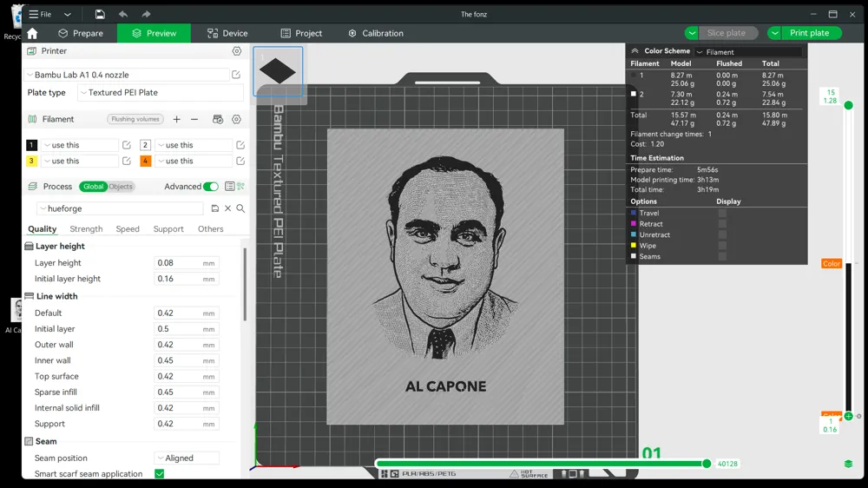Open the Filament settings gear
The height and width of the screenshot is (488, 868).
pos(236,119)
